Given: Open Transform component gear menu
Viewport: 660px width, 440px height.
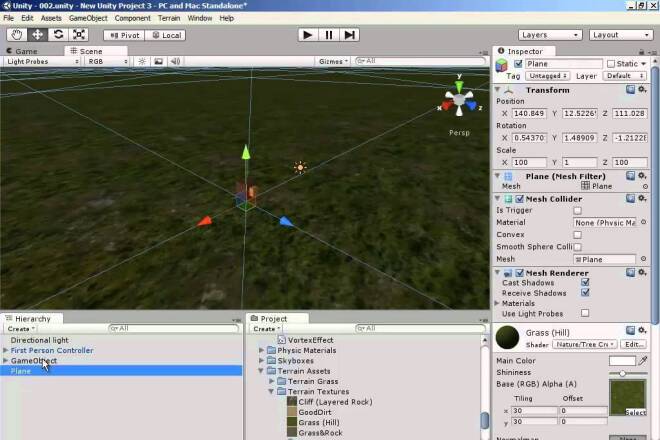Looking at the screenshot, I should coord(642,89).
